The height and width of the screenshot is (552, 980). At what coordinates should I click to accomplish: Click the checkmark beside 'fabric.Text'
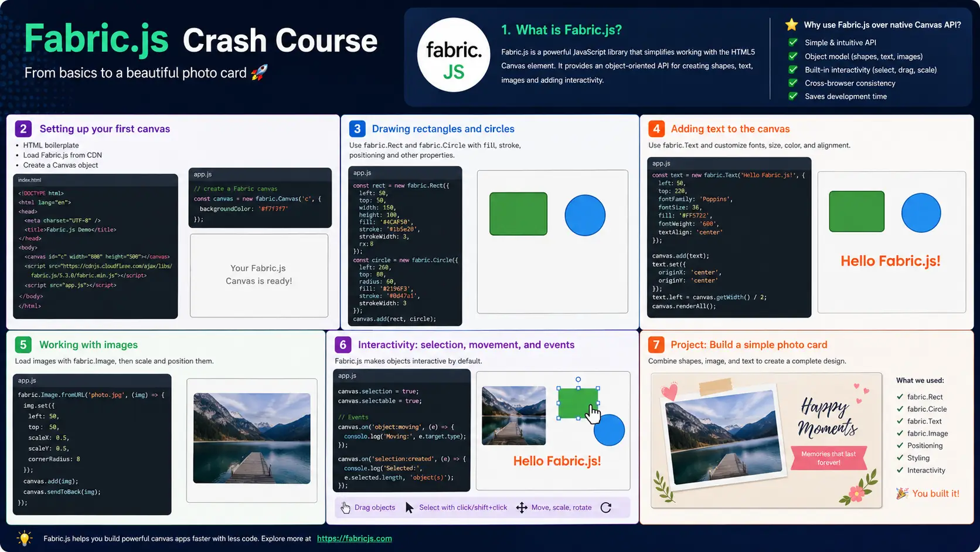point(900,421)
